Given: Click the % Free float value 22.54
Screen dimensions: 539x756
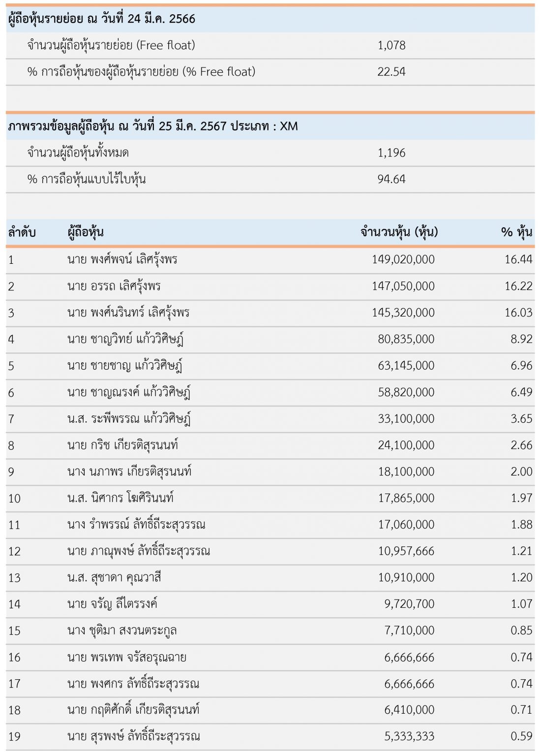Looking at the screenshot, I should (x=391, y=72).
